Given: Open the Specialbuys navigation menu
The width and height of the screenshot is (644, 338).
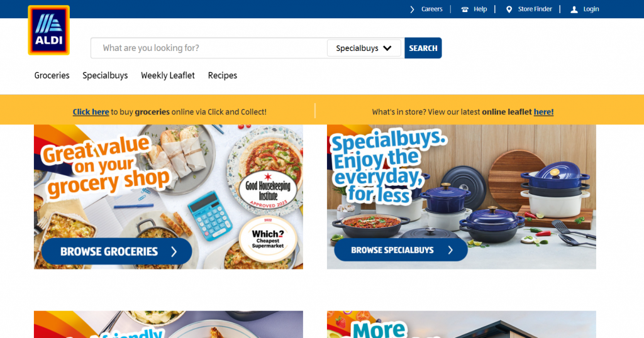Looking at the screenshot, I should click(105, 75).
